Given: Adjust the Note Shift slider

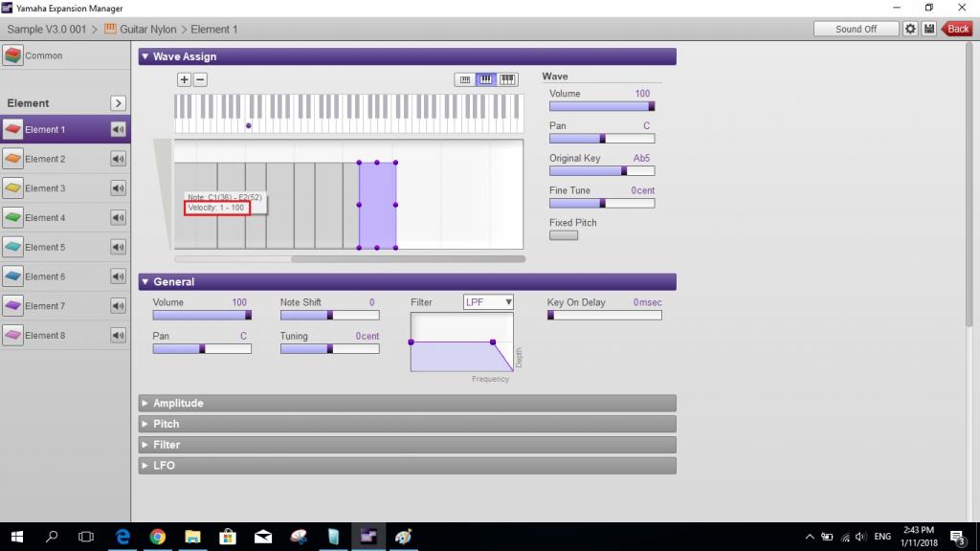Looking at the screenshot, I should click(329, 316).
